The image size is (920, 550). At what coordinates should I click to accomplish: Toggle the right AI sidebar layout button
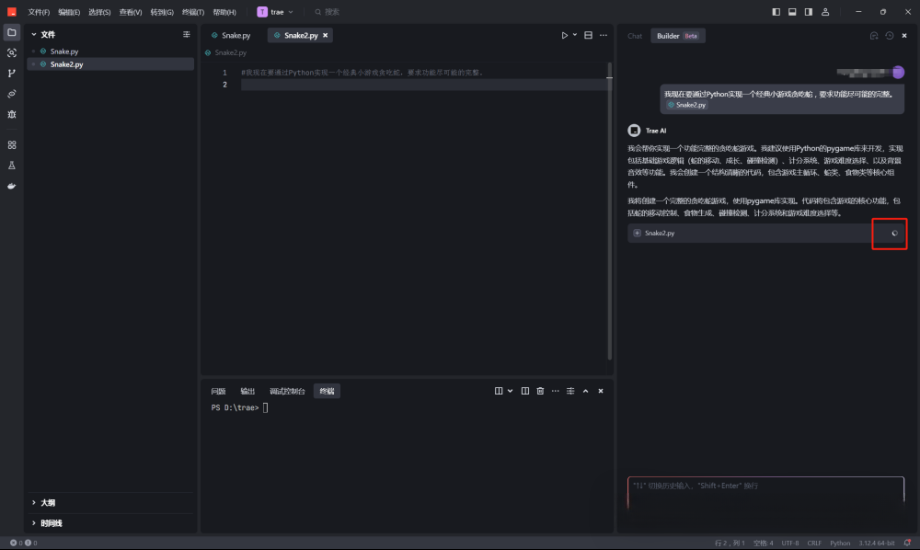(808, 12)
